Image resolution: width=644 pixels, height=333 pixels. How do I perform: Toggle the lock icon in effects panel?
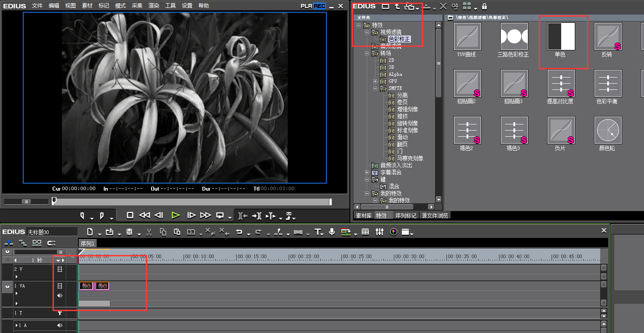click(484, 6)
